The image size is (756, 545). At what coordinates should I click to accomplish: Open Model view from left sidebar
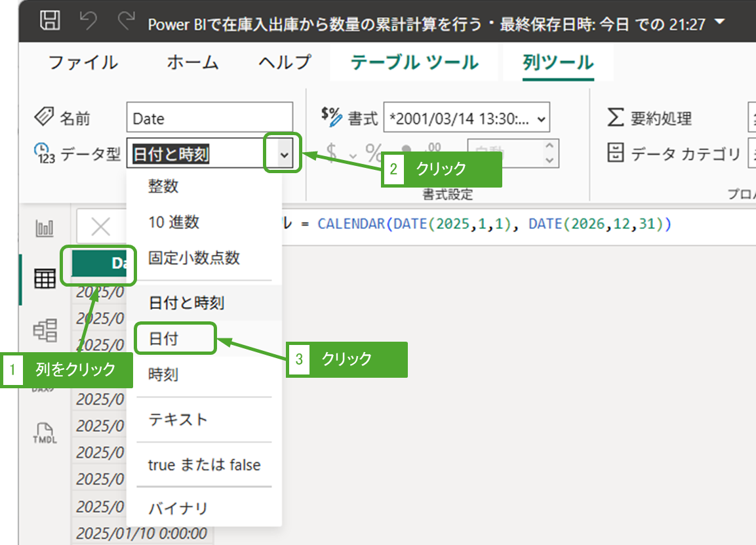click(45, 330)
